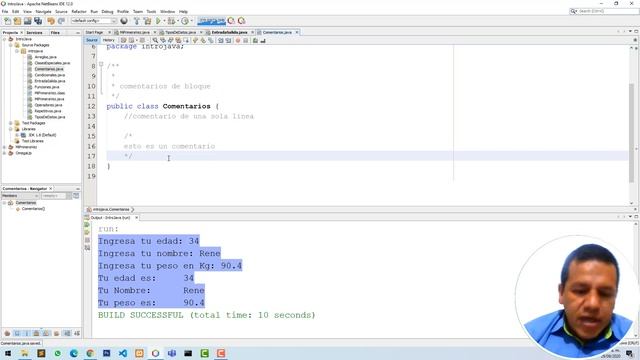Screen dimensions: 640x360
Task: Click the Save All toolbar icon
Action: [x=38, y=21]
